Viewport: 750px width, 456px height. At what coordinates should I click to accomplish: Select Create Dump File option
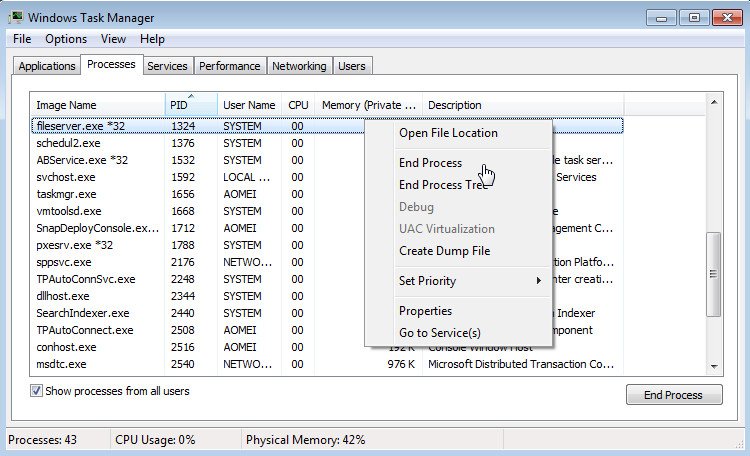pos(444,251)
